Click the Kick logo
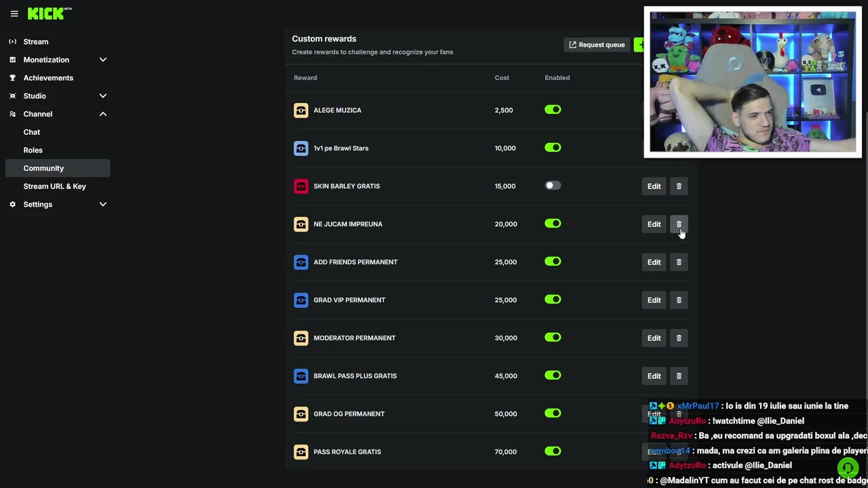This screenshot has width=868, height=488. tap(49, 13)
